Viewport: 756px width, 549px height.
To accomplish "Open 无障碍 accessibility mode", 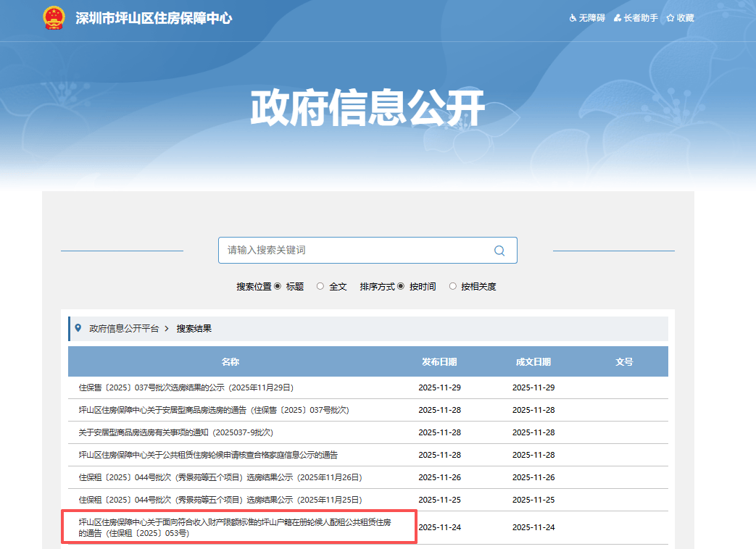I will click(587, 18).
